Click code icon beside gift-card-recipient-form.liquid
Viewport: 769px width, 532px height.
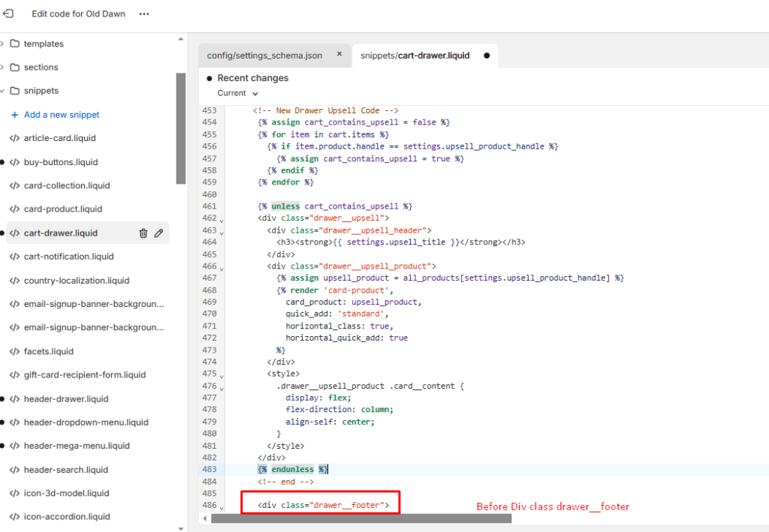[15, 374]
